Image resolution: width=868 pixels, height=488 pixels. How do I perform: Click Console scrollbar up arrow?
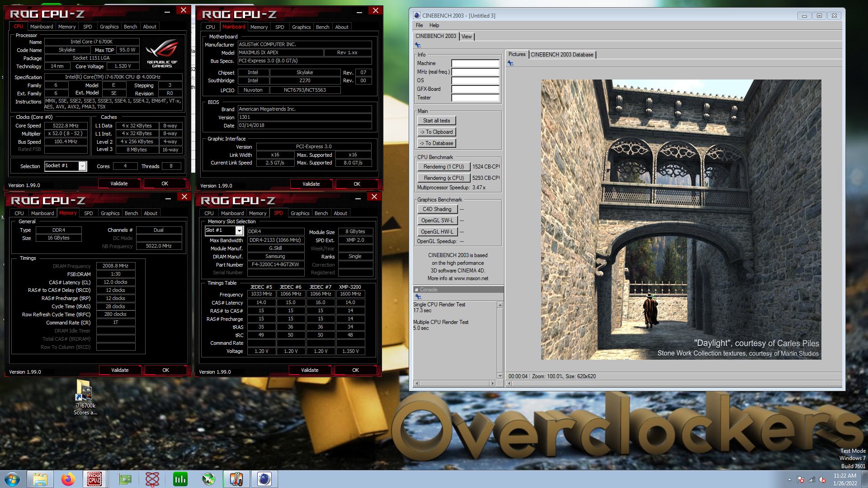(x=500, y=305)
